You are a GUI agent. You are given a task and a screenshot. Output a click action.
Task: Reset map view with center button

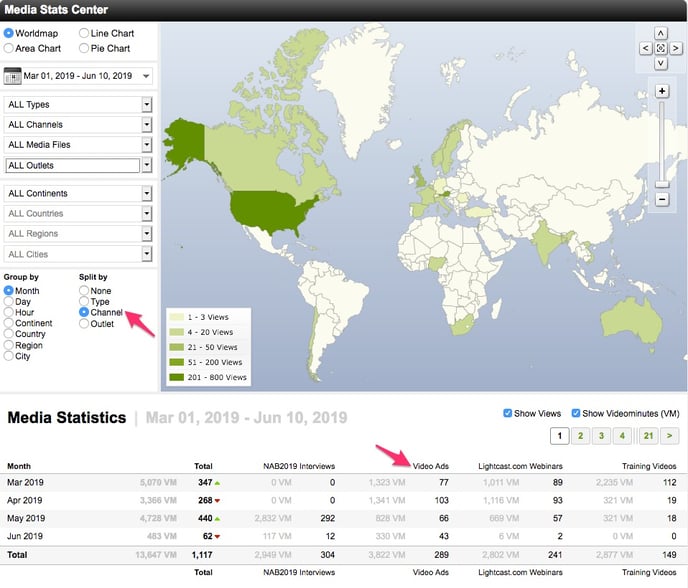(659, 48)
